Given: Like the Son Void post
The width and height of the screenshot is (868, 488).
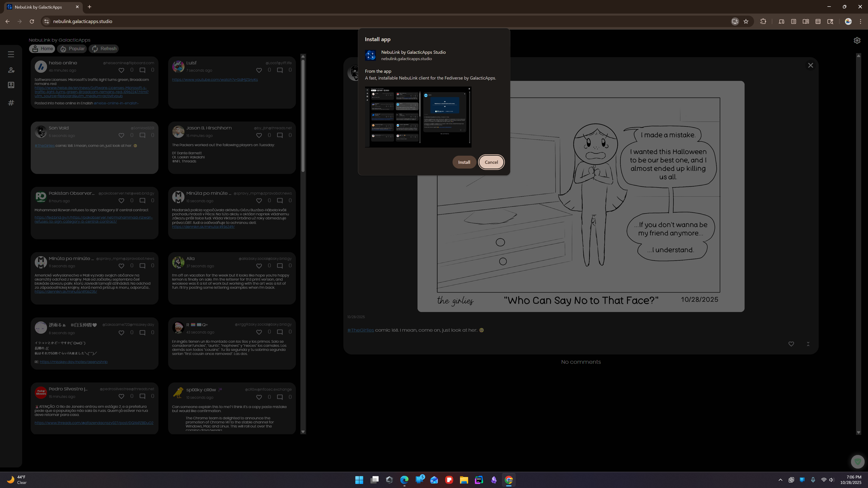Looking at the screenshot, I should pyautogui.click(x=121, y=135).
